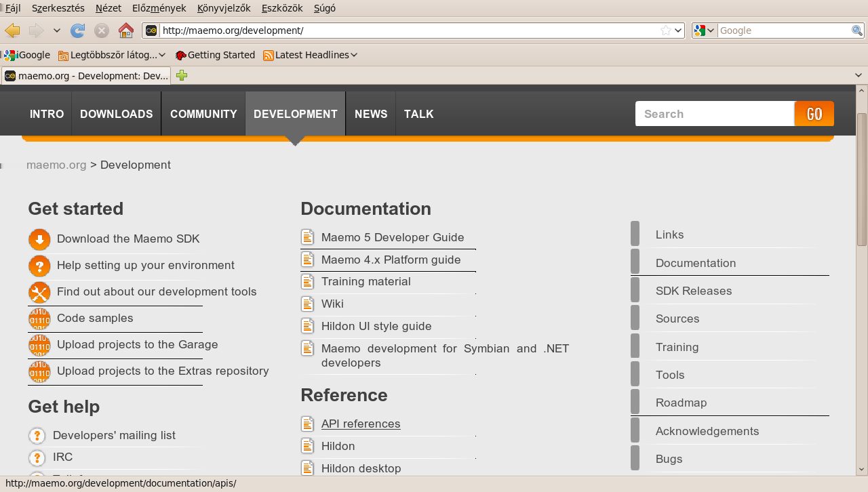This screenshot has height=492, width=868.
Task: Click the question mark icon beside environment help
Action: point(39,266)
